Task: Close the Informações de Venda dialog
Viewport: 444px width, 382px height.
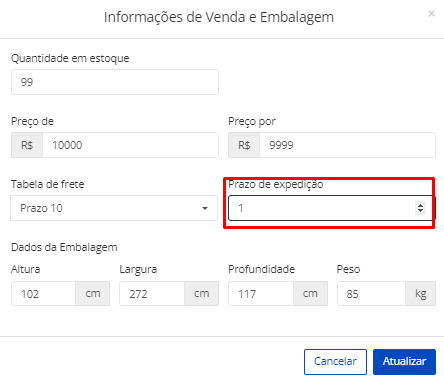Action: tap(431, 14)
